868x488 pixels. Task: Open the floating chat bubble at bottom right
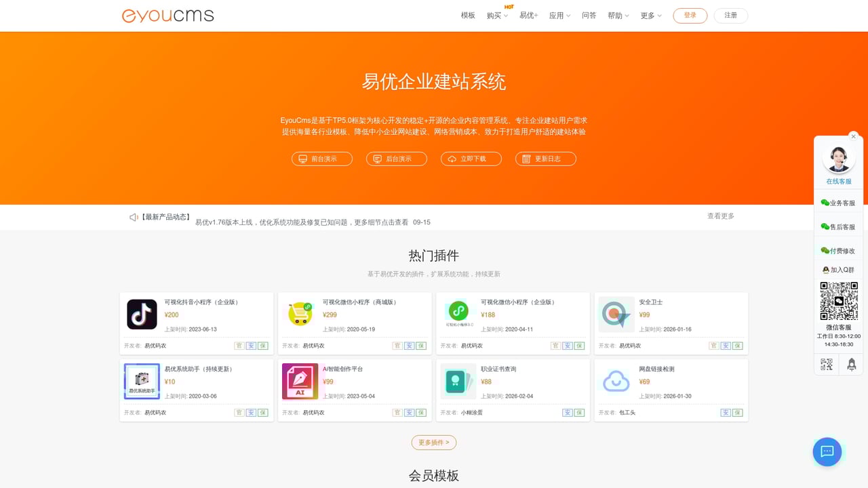(827, 451)
